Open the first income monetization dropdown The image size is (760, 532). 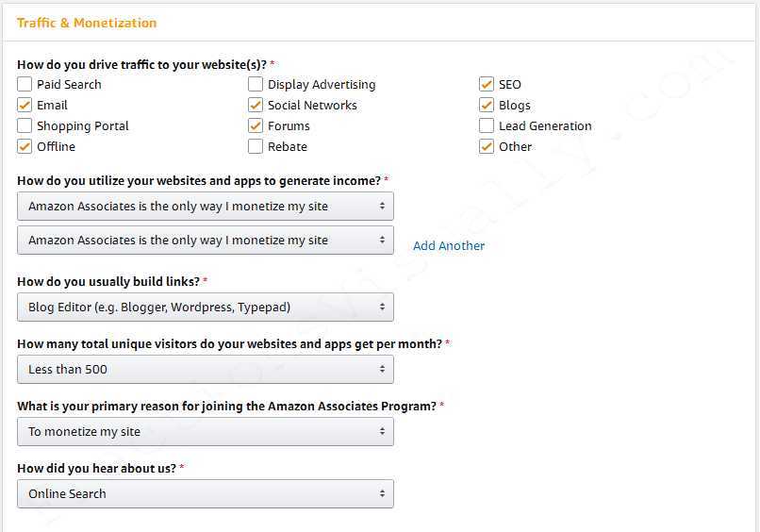coord(206,207)
